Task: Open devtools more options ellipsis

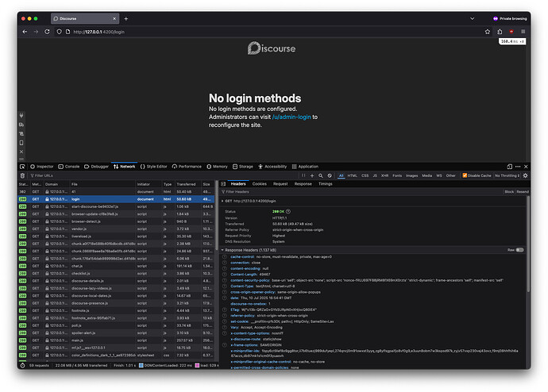Action: (518, 167)
